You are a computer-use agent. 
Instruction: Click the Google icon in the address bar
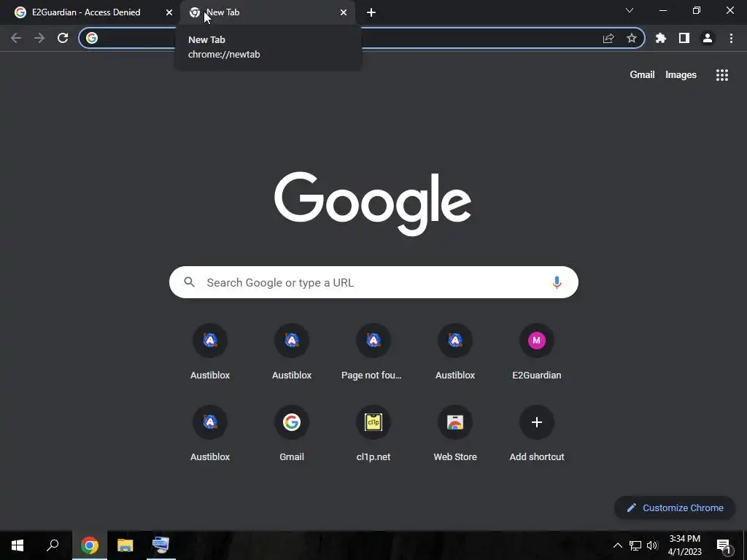click(x=92, y=38)
